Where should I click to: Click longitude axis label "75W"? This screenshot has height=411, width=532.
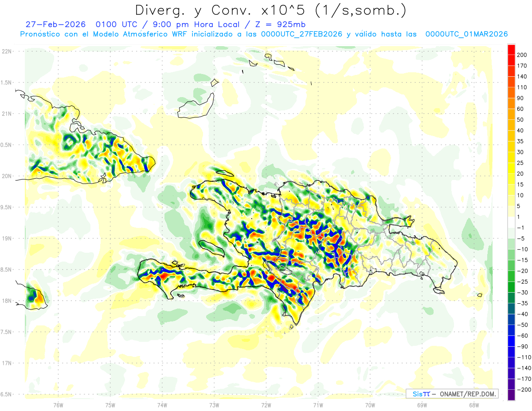[x=110, y=405]
